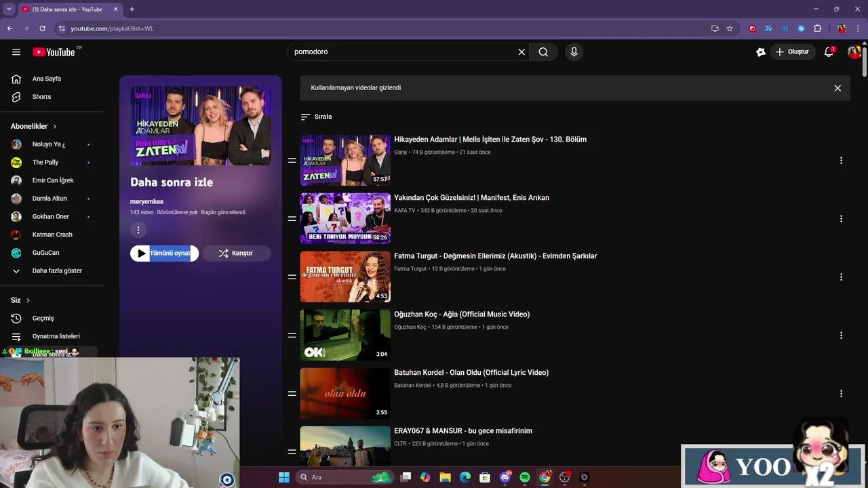The height and width of the screenshot is (488, 868).
Task: Open Discord from taskbar
Action: [505, 477]
